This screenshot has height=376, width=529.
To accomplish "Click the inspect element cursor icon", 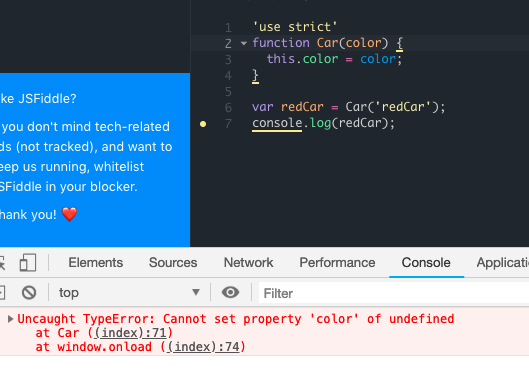I will pos(2,263).
